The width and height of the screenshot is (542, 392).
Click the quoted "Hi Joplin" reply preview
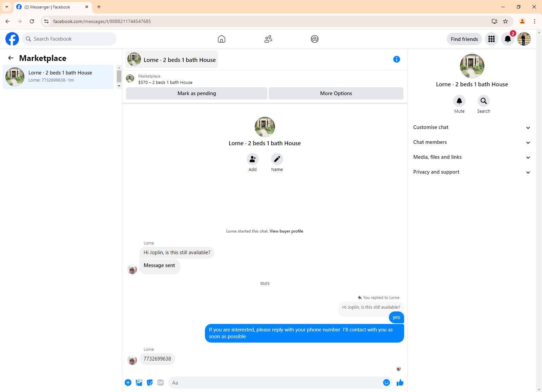(371, 307)
